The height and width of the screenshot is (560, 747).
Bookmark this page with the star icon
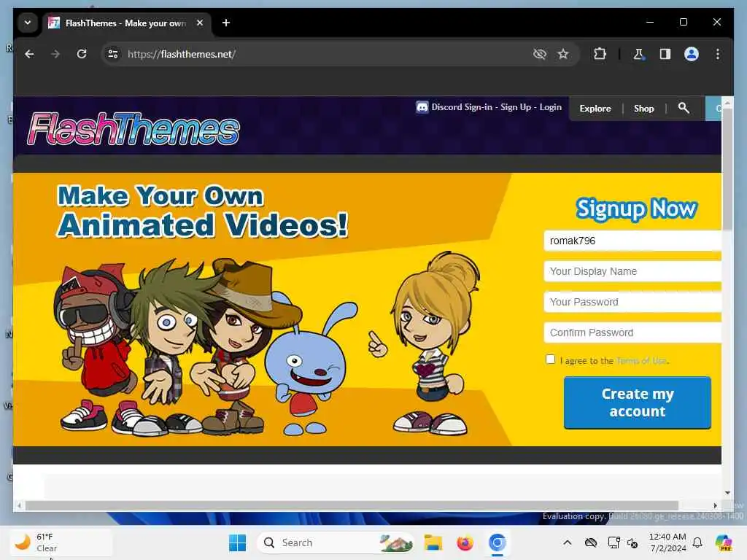click(x=563, y=54)
